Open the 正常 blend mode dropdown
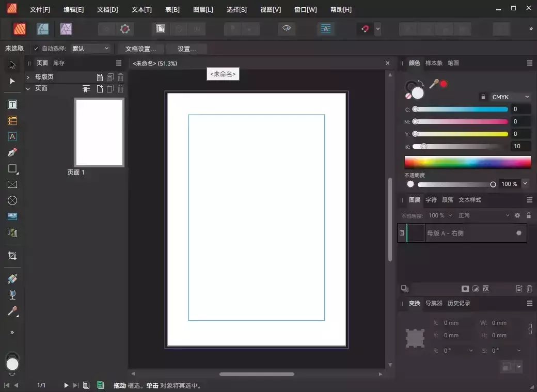This screenshot has height=392, width=537. click(x=484, y=215)
